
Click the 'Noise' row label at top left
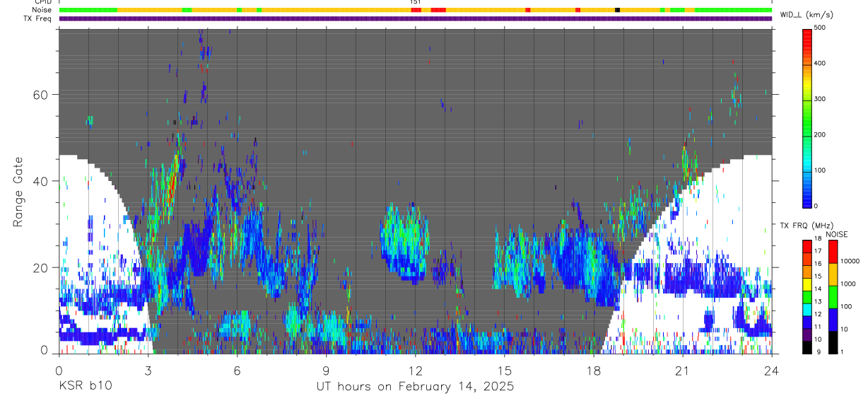pos(43,10)
